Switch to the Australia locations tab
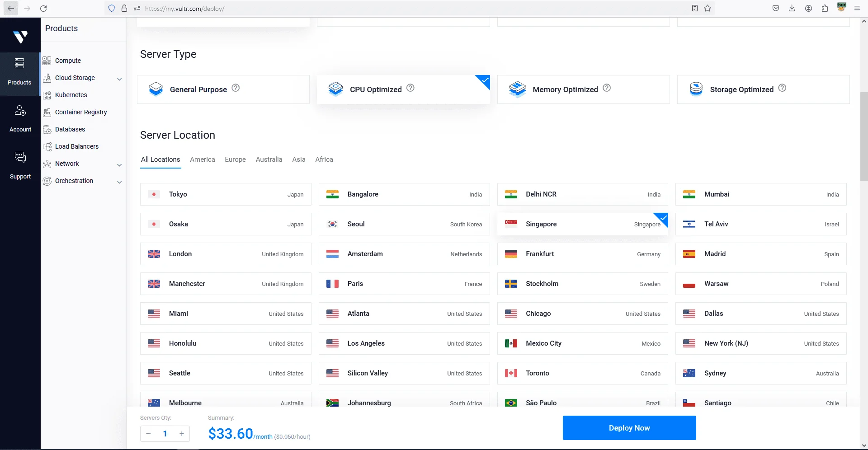The height and width of the screenshot is (450, 868). click(269, 159)
